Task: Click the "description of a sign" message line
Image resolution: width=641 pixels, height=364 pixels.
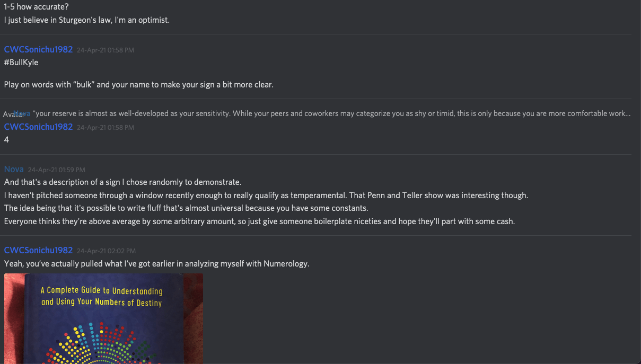Action: click(122, 182)
